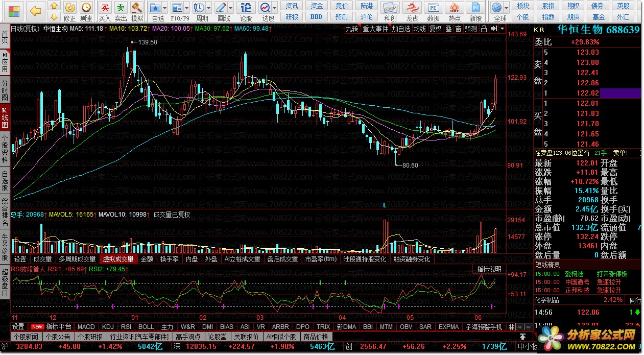This screenshot has height=355, width=644.
Task: Toggle the 均线 moving average display
Action: click(420, 29)
